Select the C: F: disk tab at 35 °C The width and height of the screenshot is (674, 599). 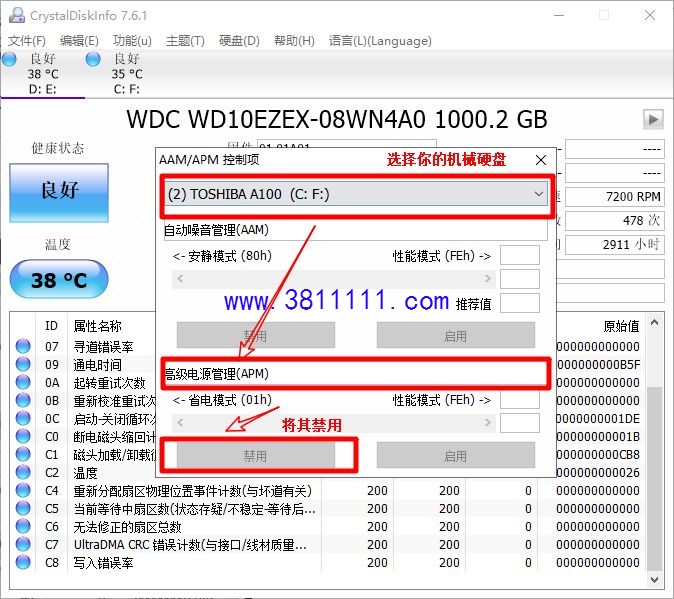[x=127, y=74]
